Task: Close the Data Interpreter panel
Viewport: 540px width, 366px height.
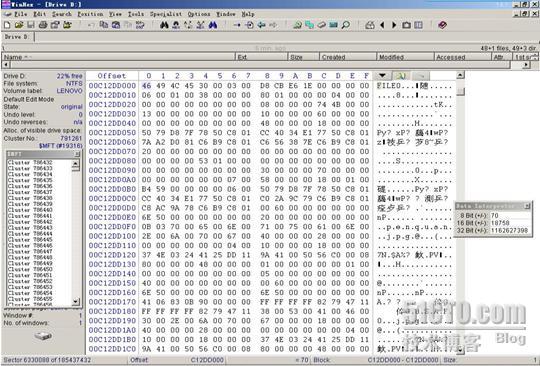Action: click(527, 206)
